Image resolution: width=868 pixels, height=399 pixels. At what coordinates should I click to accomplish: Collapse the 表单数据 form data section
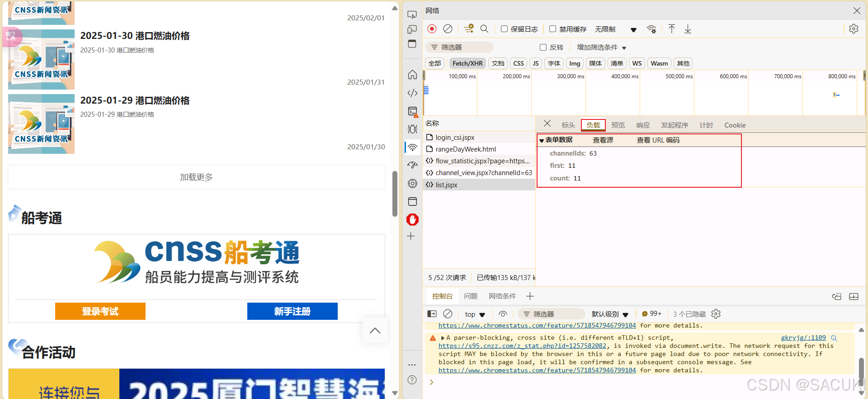(x=541, y=141)
